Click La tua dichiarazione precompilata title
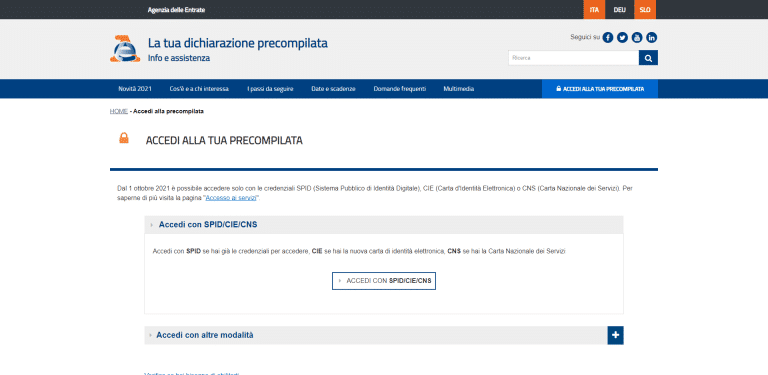Screen dimensions: 768x375 pyautogui.click(x=238, y=43)
